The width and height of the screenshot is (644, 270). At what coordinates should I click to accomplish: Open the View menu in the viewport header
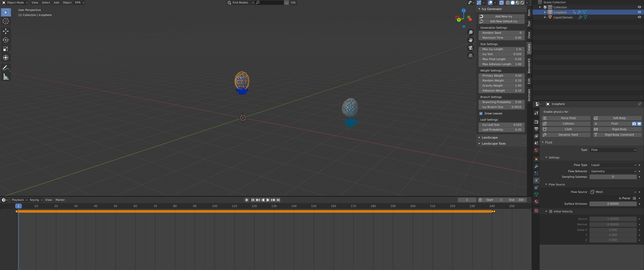click(35, 3)
